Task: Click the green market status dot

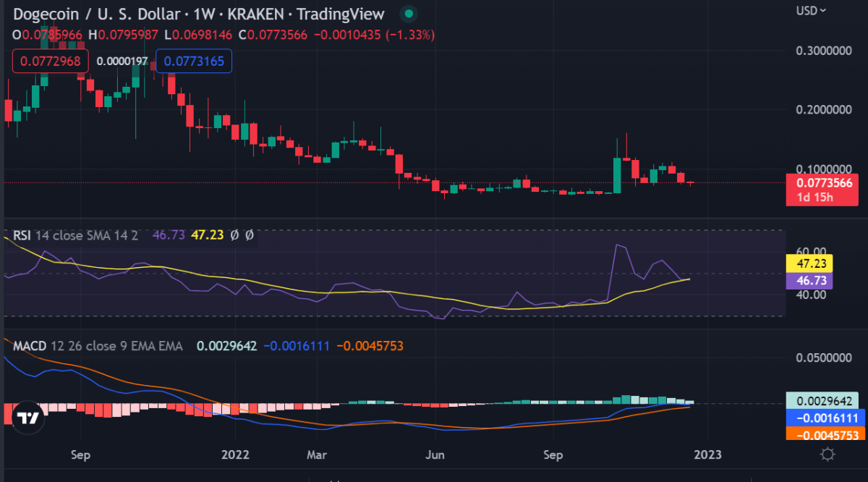Action: (x=409, y=14)
